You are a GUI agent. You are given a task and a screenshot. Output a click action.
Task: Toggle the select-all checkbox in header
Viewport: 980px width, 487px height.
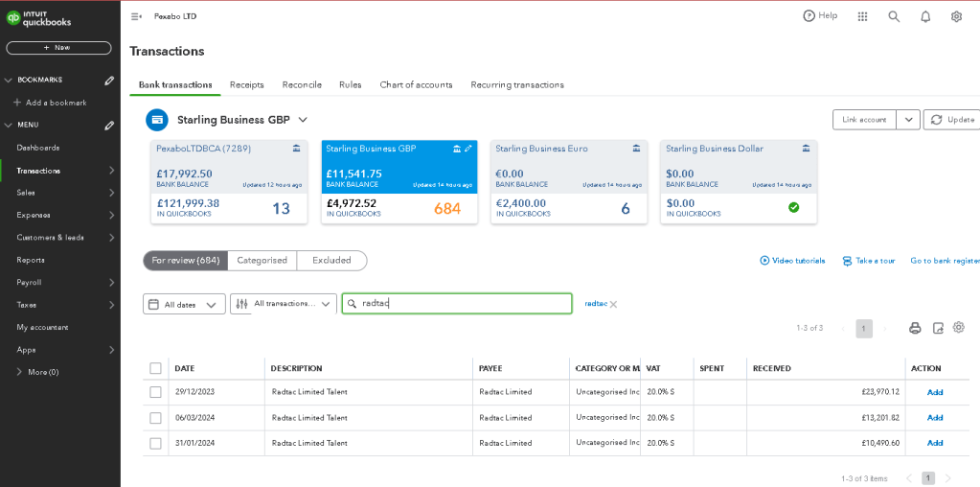[x=155, y=368]
